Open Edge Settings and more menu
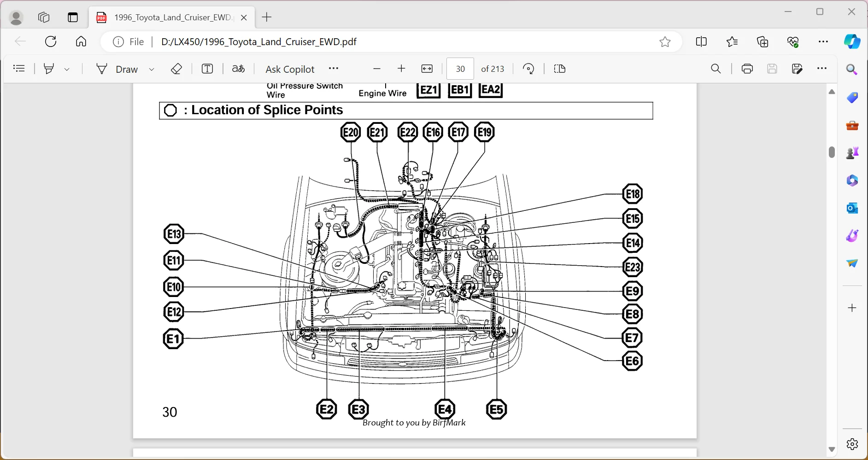Image resolution: width=868 pixels, height=460 pixels. 823,42
